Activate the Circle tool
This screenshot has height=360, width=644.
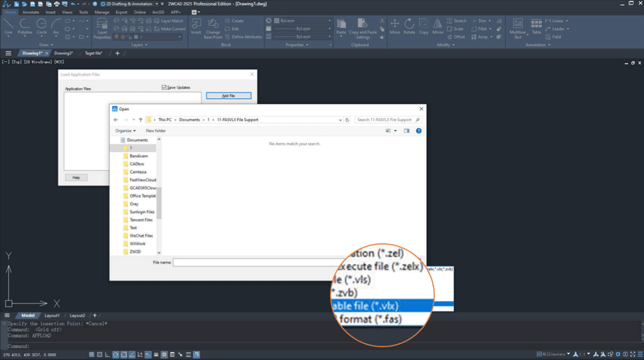[41, 26]
